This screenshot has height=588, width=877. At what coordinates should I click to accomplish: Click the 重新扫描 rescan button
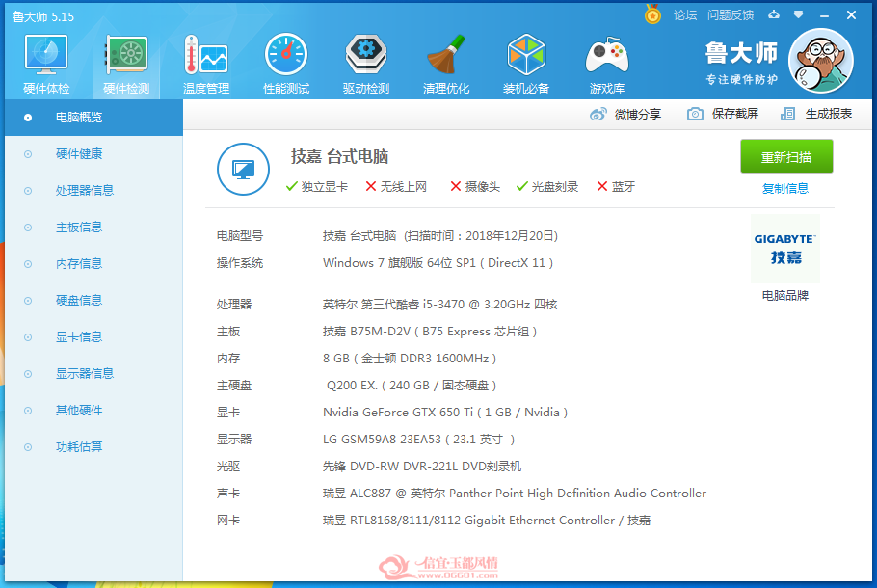point(786,156)
